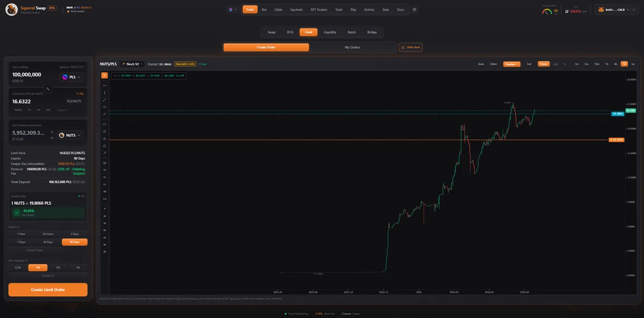Open the fear and greed gauge
The image size is (644, 318).
547,11
